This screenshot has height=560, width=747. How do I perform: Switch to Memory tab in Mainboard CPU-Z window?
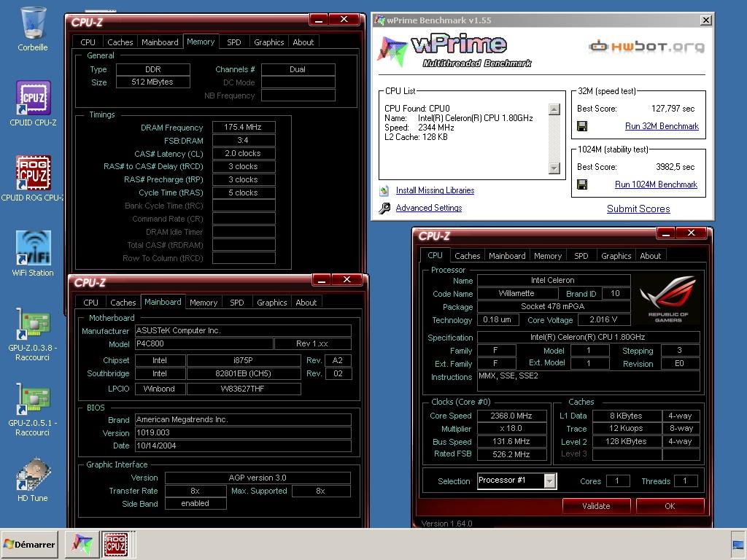click(204, 303)
